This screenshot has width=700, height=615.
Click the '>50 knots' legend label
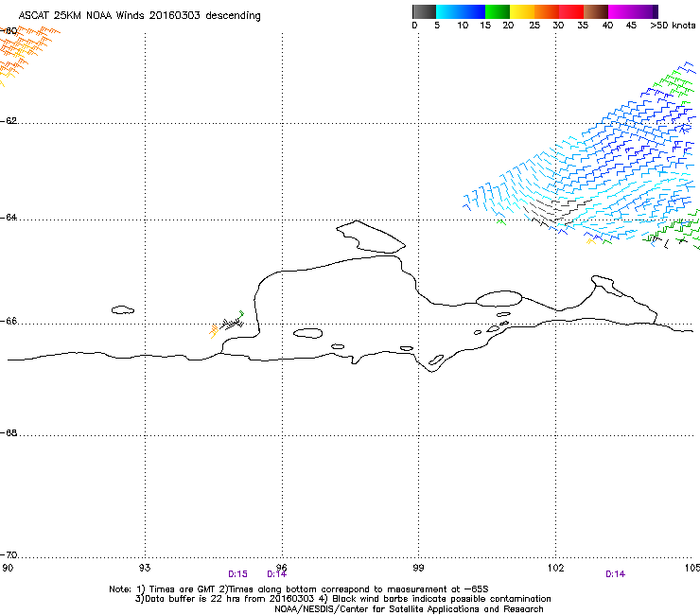[x=673, y=26]
